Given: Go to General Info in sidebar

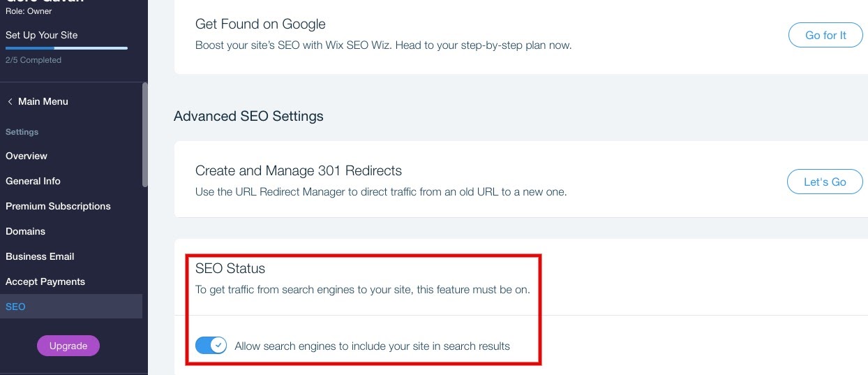Looking at the screenshot, I should coord(33,181).
